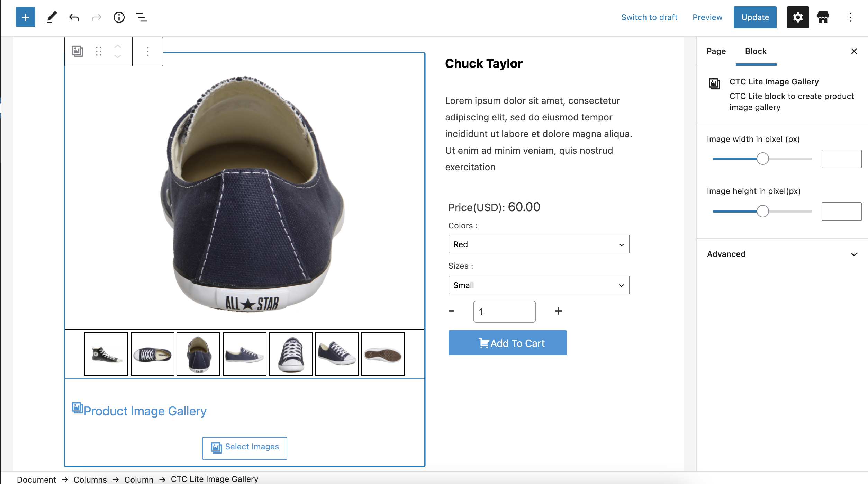This screenshot has height=484, width=868.
Task: Open block toolbar more options
Action: [x=148, y=51]
